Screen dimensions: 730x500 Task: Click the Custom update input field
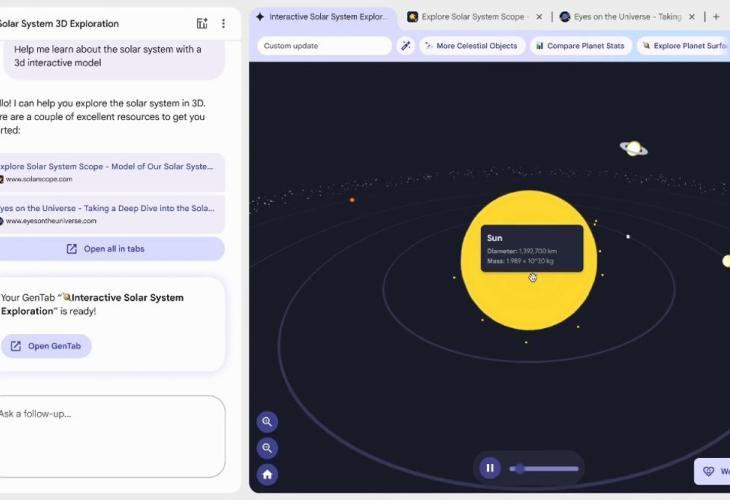(x=323, y=46)
